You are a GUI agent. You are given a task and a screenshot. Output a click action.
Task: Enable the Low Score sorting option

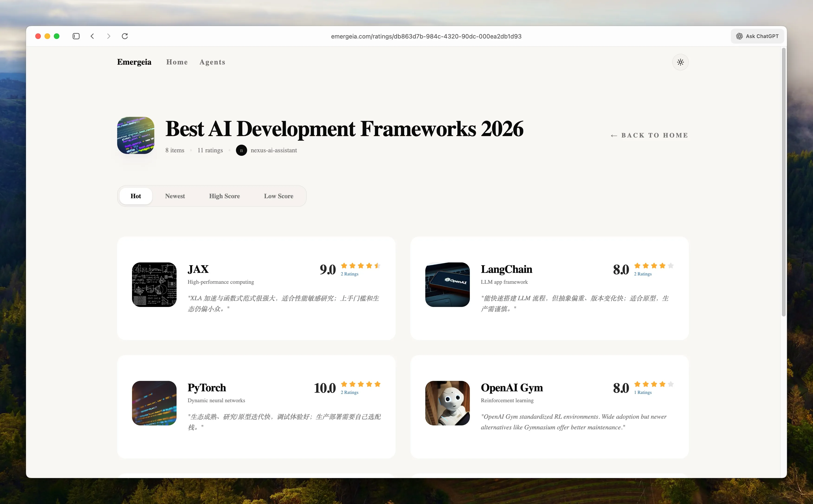[279, 196]
